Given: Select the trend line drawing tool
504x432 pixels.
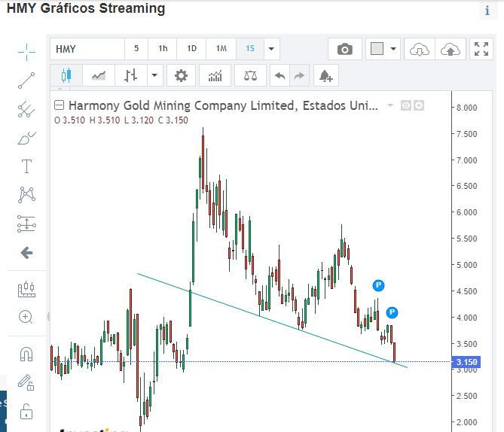Looking at the screenshot, I should [x=26, y=81].
